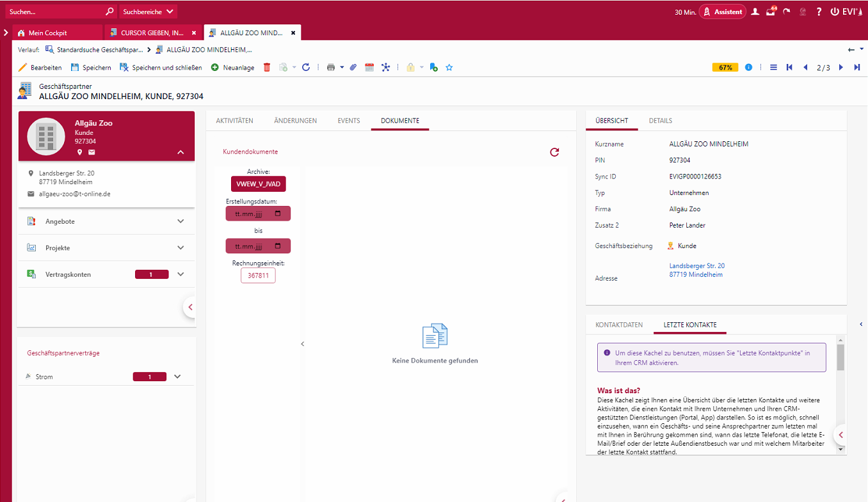Expand the Angebote section

(x=181, y=221)
